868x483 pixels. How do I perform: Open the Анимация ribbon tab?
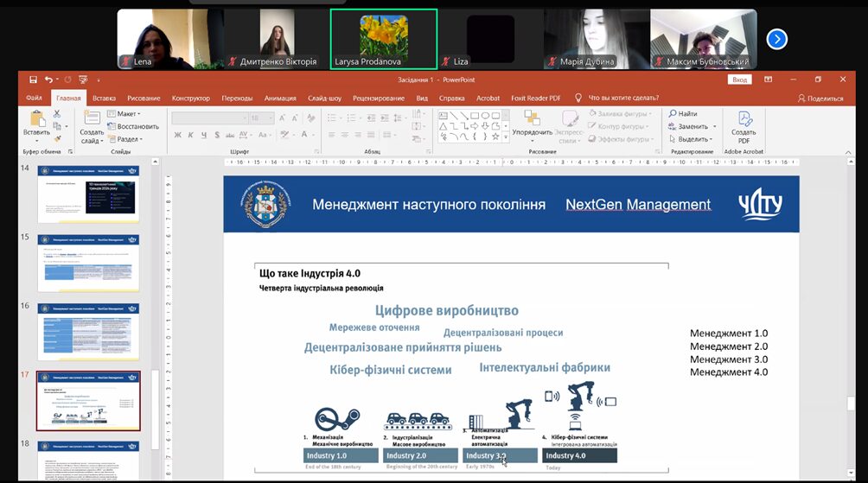[279, 99]
